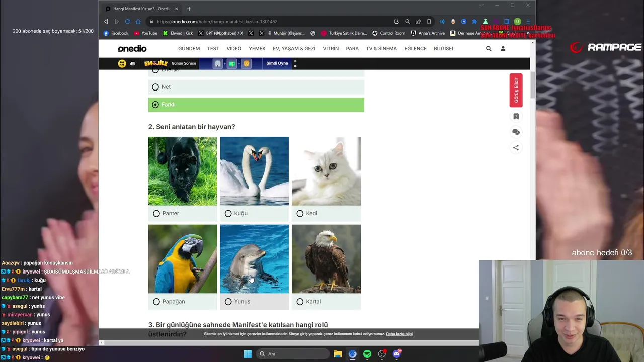Open the browser home page icon
644x362 pixels.
(x=138, y=22)
